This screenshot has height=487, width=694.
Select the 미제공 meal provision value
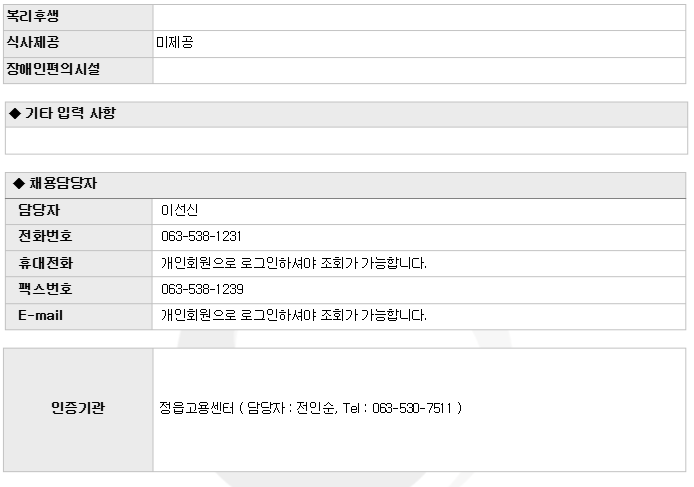(175, 43)
